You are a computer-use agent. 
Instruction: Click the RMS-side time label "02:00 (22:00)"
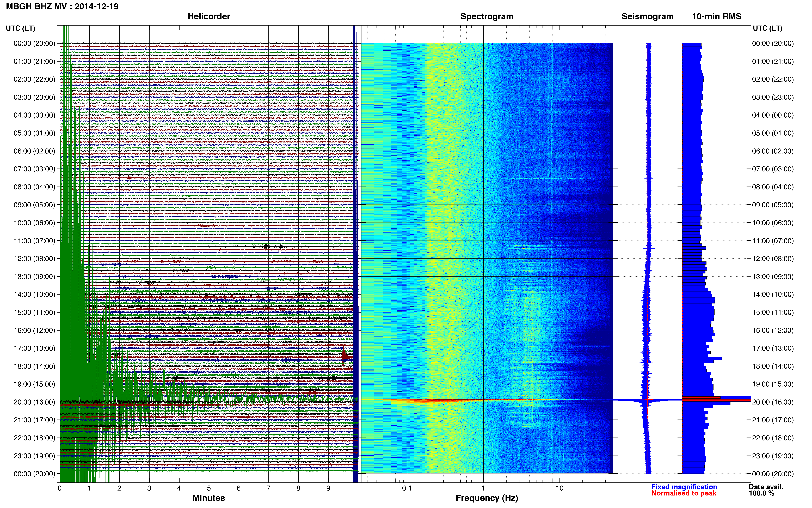tap(773, 79)
